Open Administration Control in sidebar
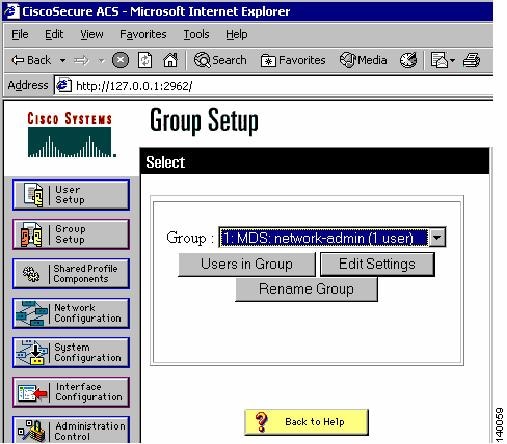 click(x=71, y=430)
